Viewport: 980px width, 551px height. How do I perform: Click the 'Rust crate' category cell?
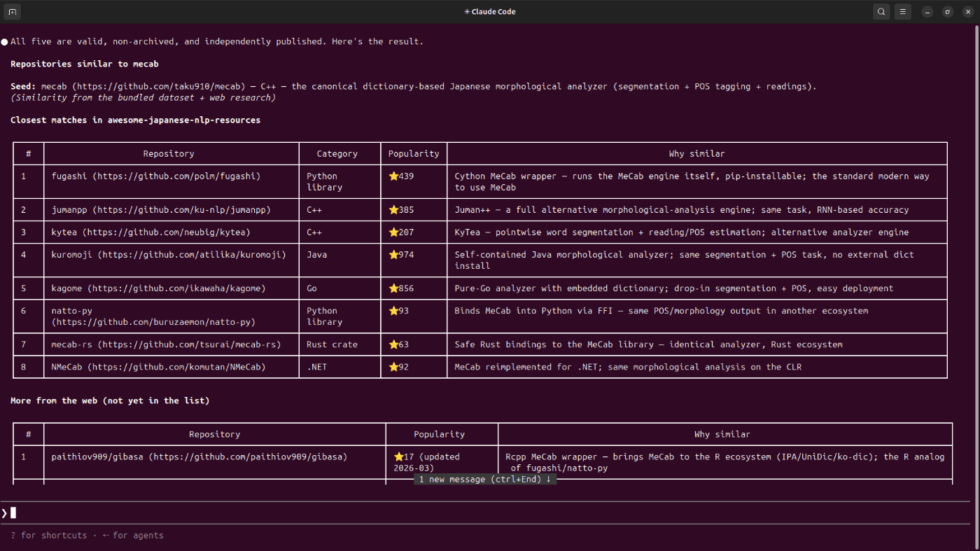[x=332, y=344]
